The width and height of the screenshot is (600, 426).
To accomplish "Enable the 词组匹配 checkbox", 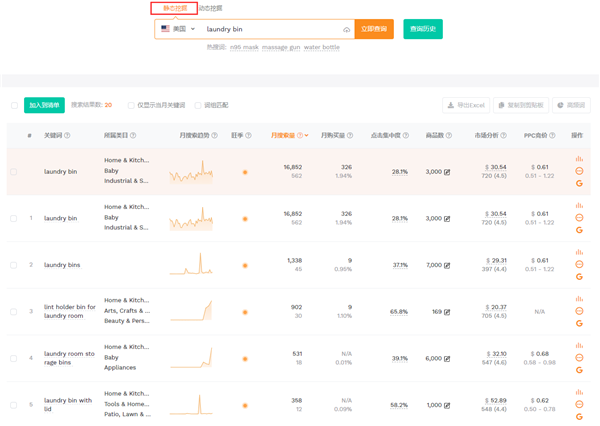I will pos(198,105).
